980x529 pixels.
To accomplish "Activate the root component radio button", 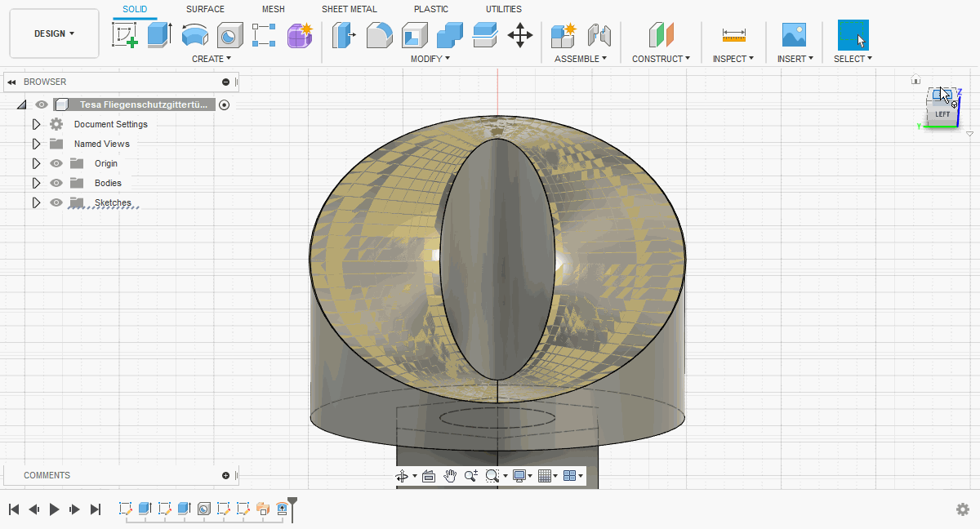I will (x=225, y=104).
